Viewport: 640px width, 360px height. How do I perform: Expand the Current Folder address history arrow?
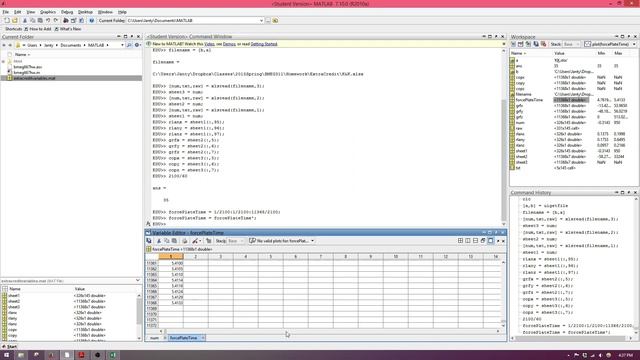(122, 45)
